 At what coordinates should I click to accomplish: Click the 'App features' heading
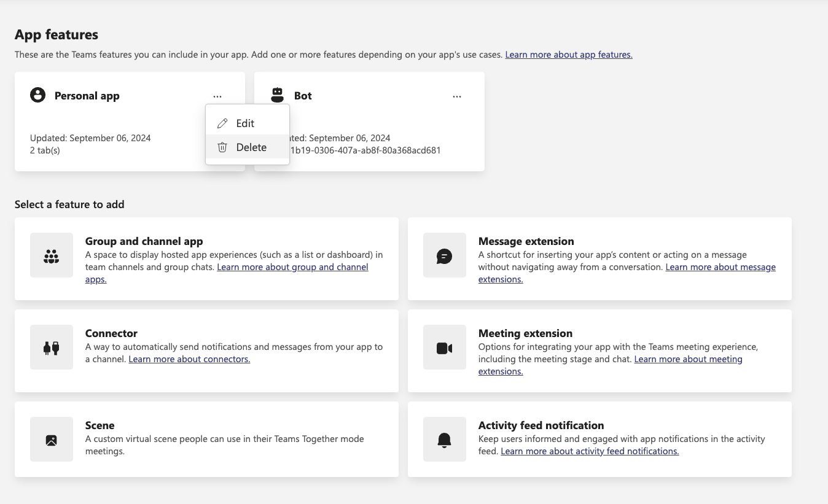(57, 34)
